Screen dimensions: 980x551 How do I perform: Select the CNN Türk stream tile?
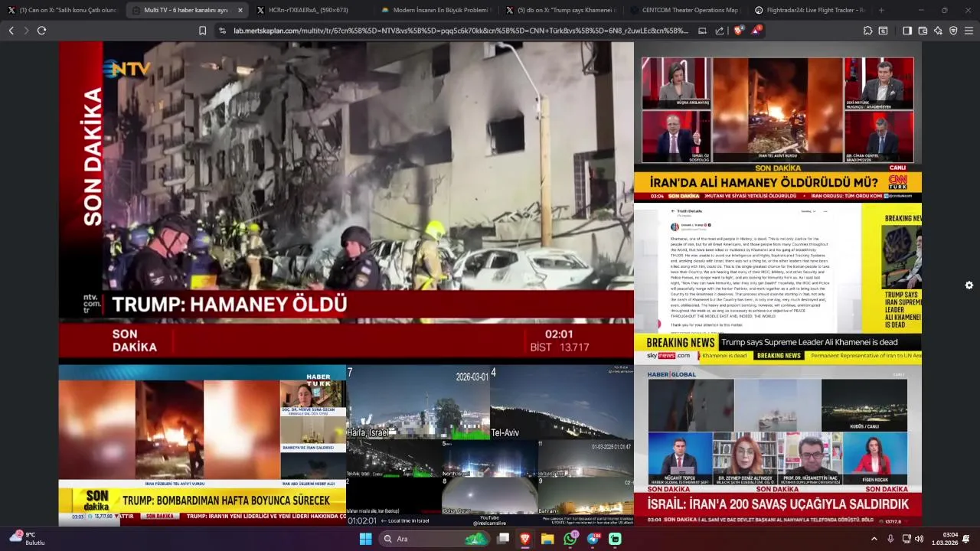coord(778,122)
